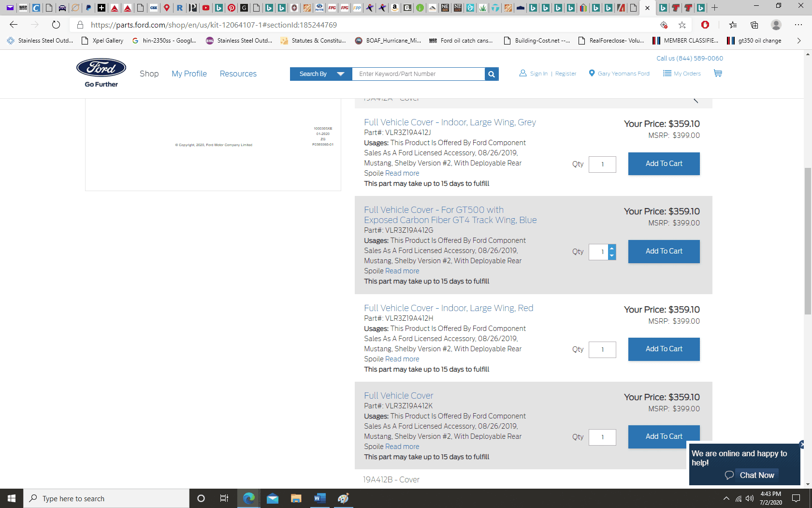
Task: Open the Blue GT4 Track Wing cover title
Action: (450, 215)
